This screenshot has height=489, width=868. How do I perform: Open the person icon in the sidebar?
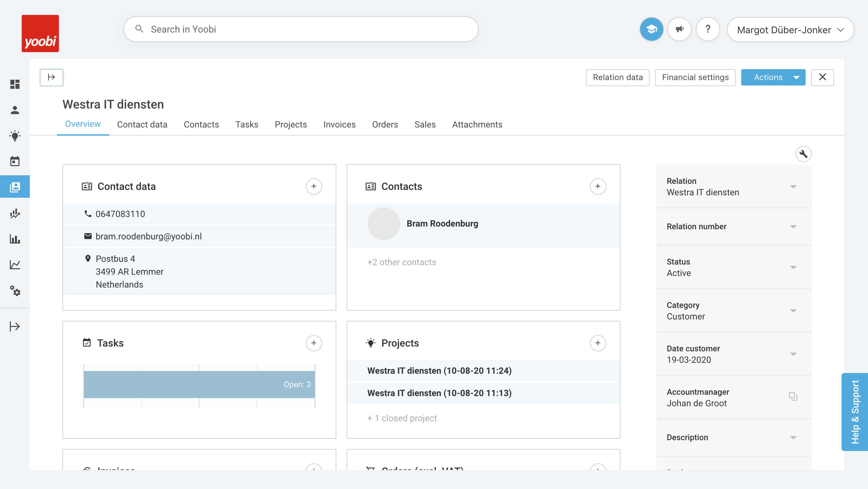(x=15, y=110)
